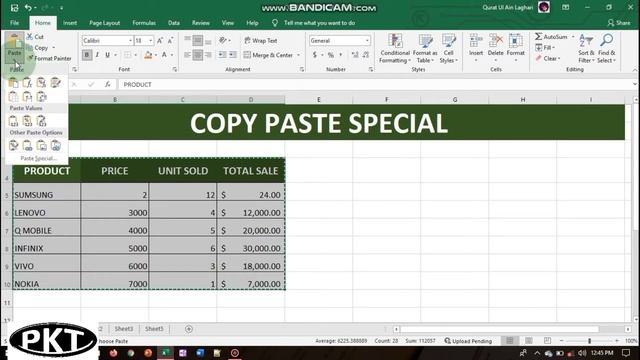Open Conditional Formatting menu
The height and width of the screenshot is (360, 640).
pyautogui.click(x=395, y=49)
